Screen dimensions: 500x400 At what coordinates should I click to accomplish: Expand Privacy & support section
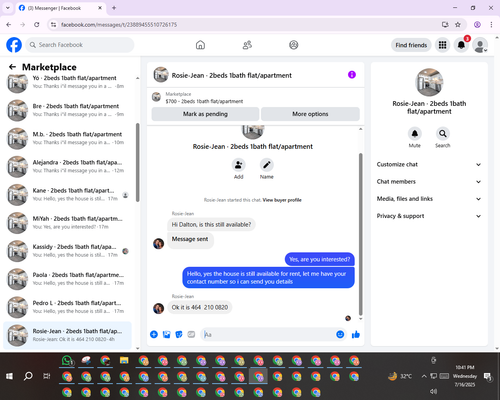[x=429, y=216]
